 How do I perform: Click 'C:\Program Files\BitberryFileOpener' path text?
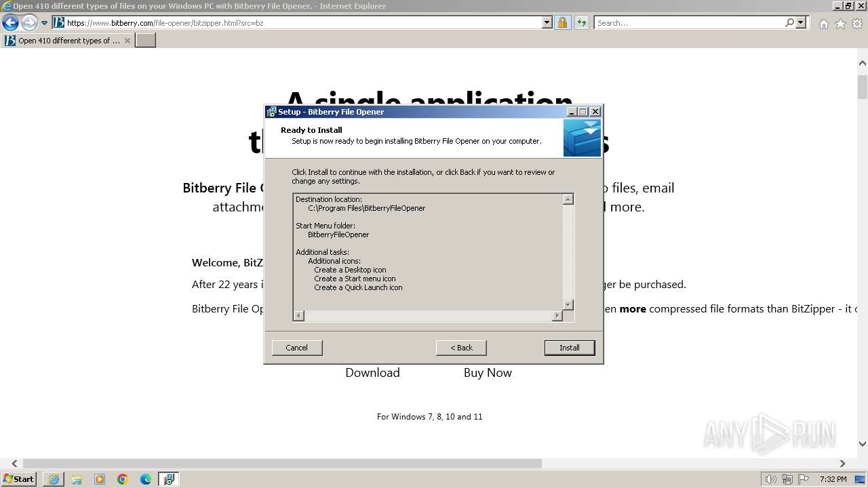point(367,208)
